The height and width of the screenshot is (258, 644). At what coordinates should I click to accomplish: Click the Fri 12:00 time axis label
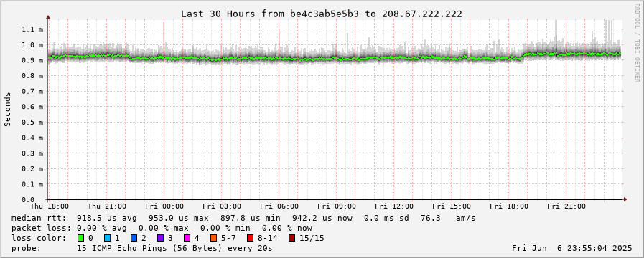(394, 206)
